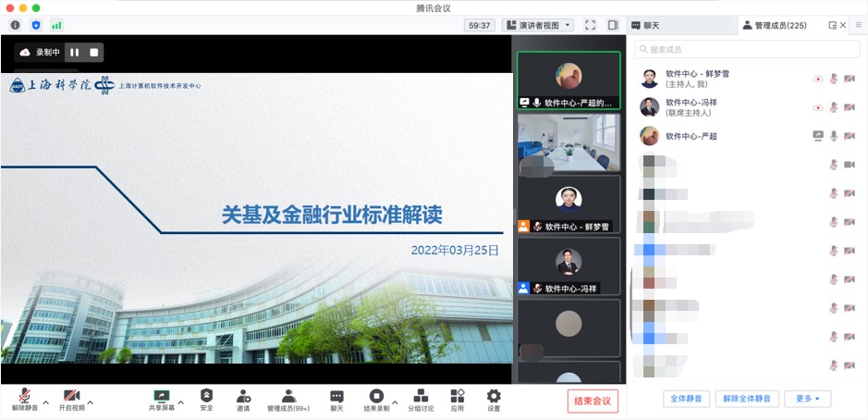Select member 软件中心-冯祥 in list
Image resolution: width=868 pixels, height=420 pixels.
[x=747, y=107]
